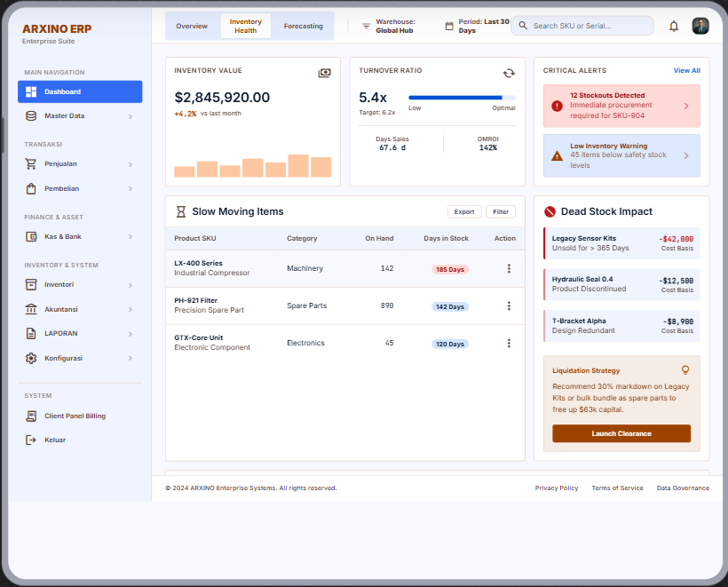
Task: Click the Akuntansi bank building icon
Action: tap(31, 309)
